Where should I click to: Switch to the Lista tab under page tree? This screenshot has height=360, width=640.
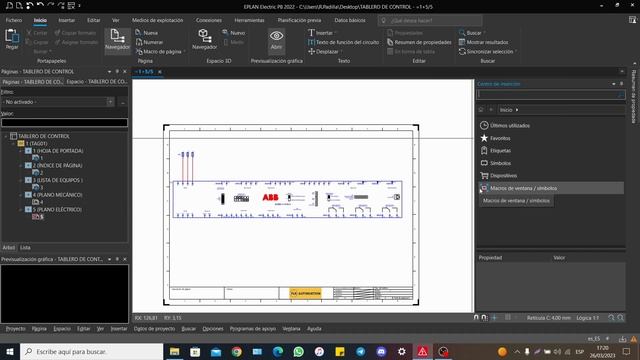tap(25, 247)
